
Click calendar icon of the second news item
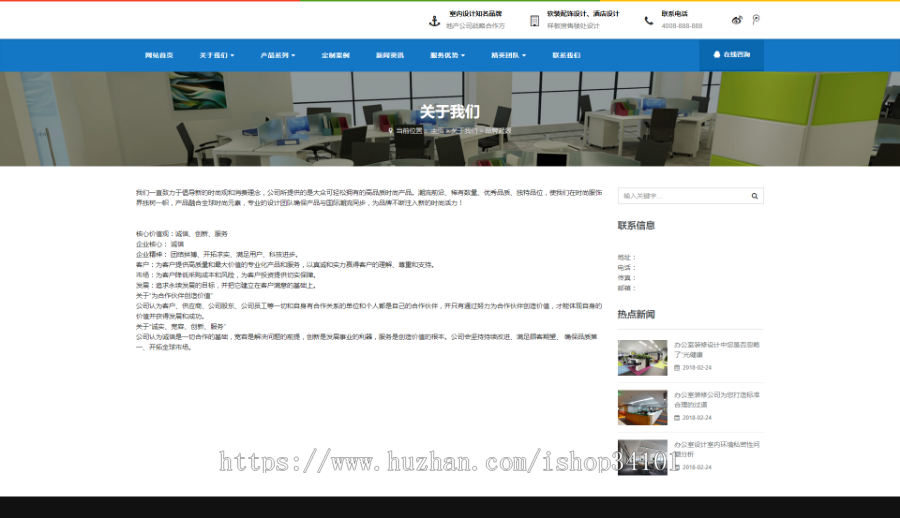[677, 418]
